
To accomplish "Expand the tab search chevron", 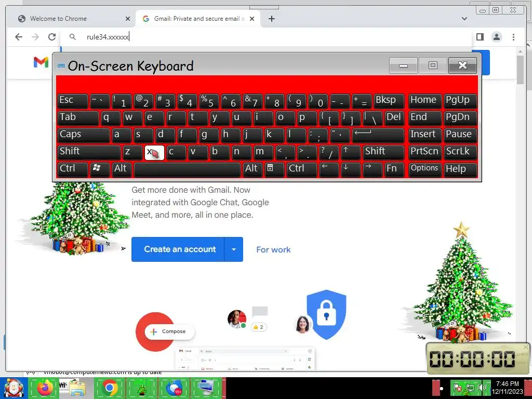I will tap(464, 19).
